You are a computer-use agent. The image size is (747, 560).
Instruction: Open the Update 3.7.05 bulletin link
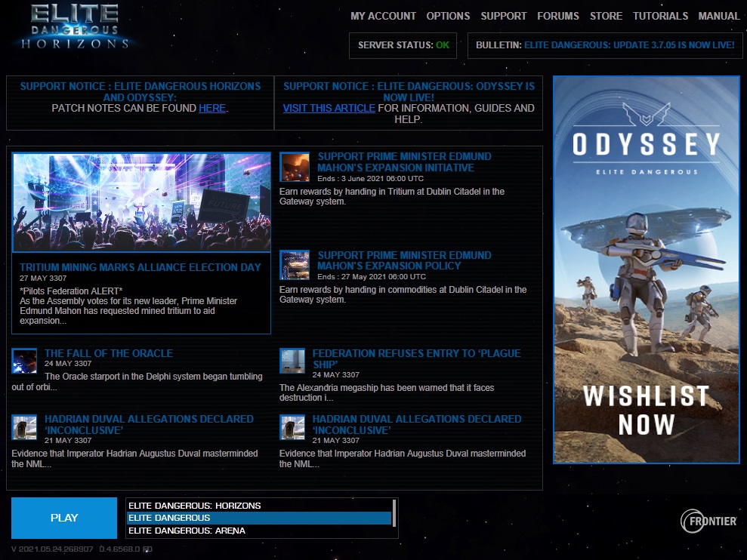(x=629, y=45)
